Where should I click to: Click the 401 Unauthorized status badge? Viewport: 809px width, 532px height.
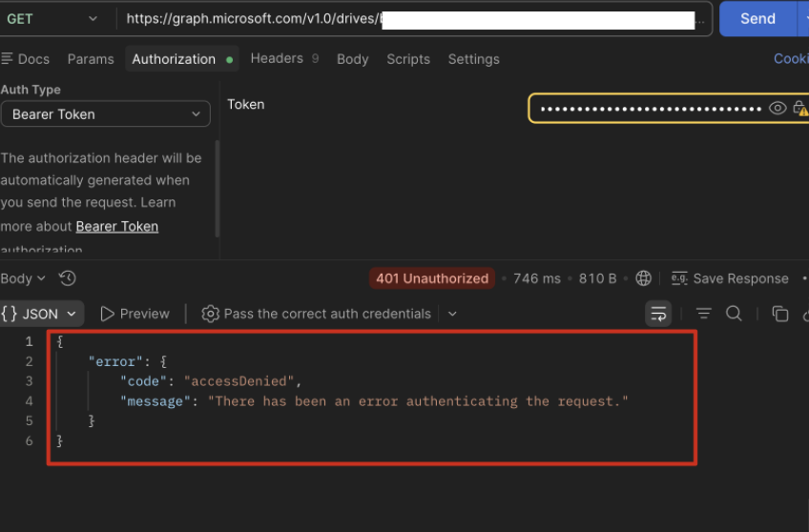click(x=432, y=278)
